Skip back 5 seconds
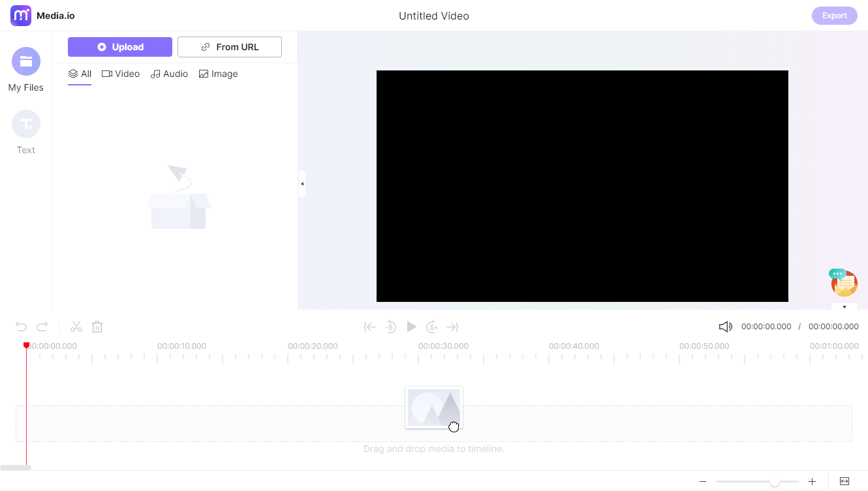This screenshot has height=491, width=868. click(x=390, y=327)
